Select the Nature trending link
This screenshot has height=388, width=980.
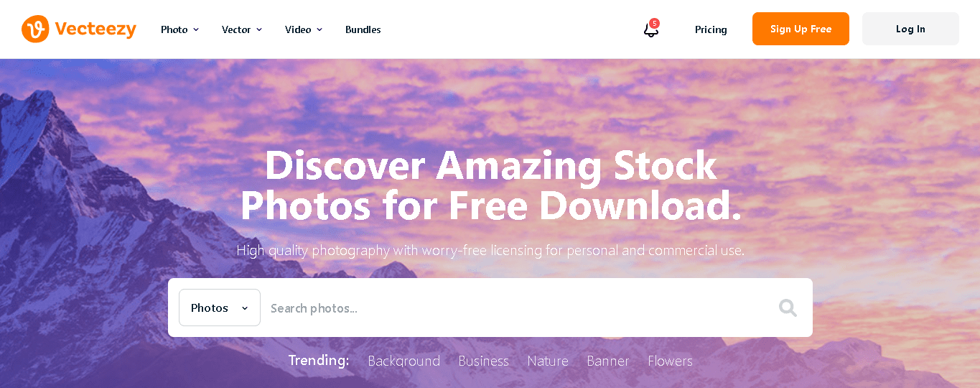pos(548,361)
